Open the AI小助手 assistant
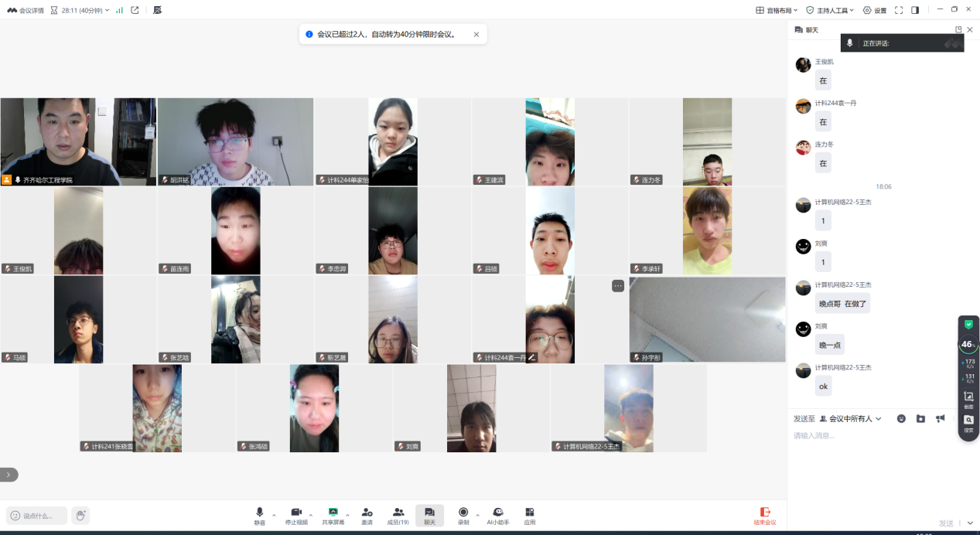 pyautogui.click(x=498, y=516)
